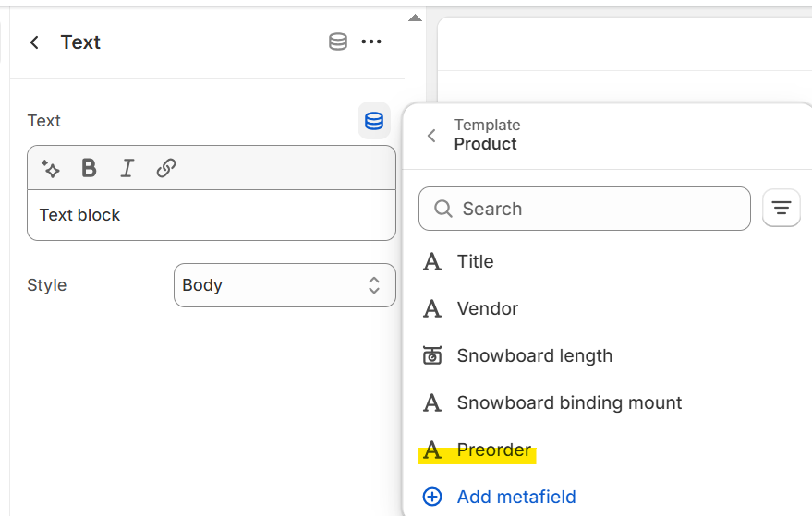This screenshot has height=516, width=812.
Task: Go back from Template Product panel
Action: [x=431, y=136]
